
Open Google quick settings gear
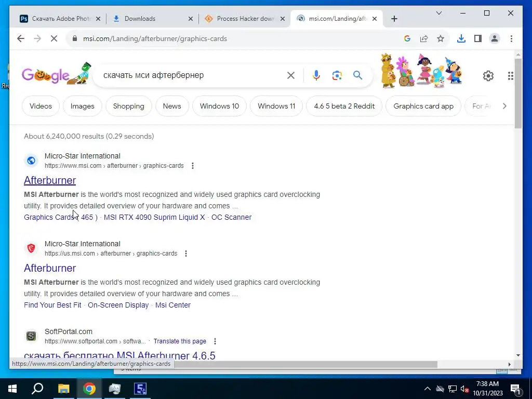point(488,76)
